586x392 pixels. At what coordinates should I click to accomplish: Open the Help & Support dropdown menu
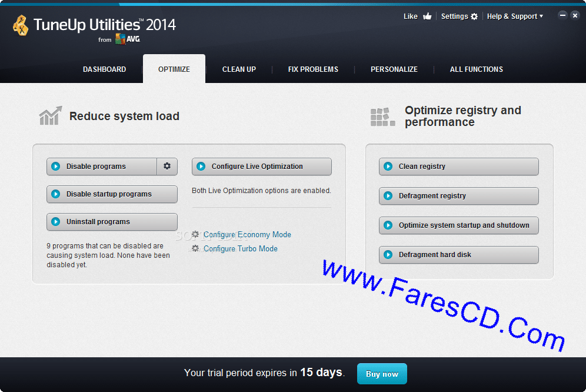515,16
